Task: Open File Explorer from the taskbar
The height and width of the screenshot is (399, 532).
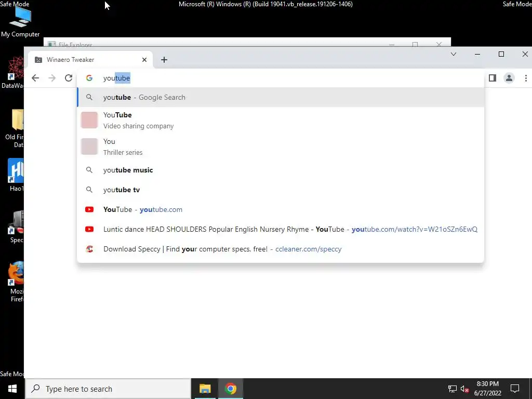Action: pyautogui.click(x=205, y=389)
